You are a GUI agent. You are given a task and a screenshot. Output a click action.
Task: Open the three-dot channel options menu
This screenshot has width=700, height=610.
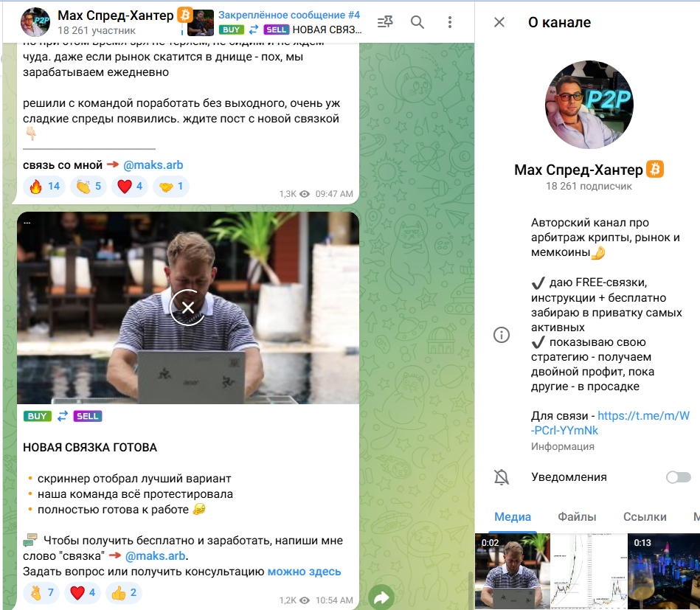[x=450, y=22]
